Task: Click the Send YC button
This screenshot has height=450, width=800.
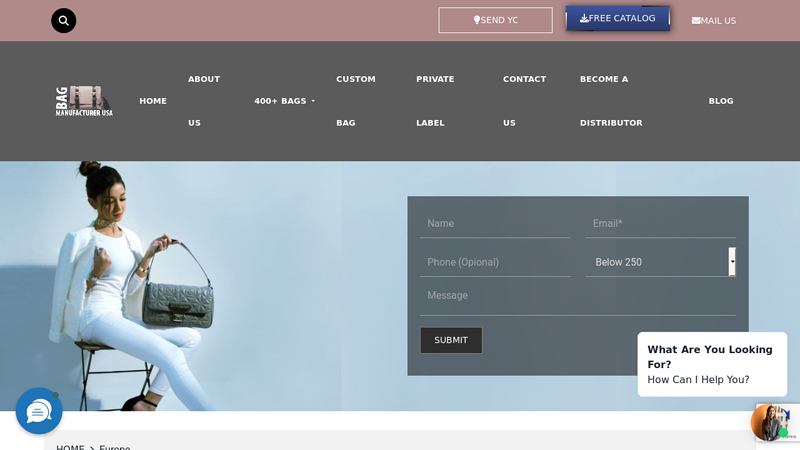Action: pos(495,20)
